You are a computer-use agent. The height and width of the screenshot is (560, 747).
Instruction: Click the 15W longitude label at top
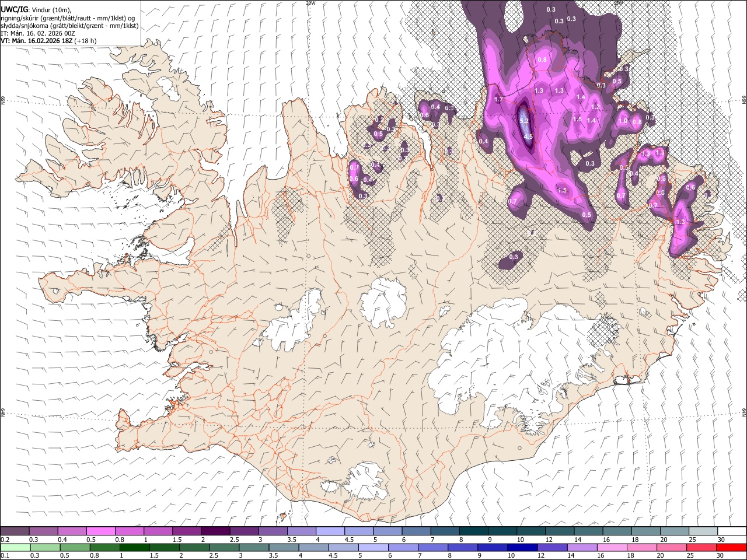tap(619, 3)
